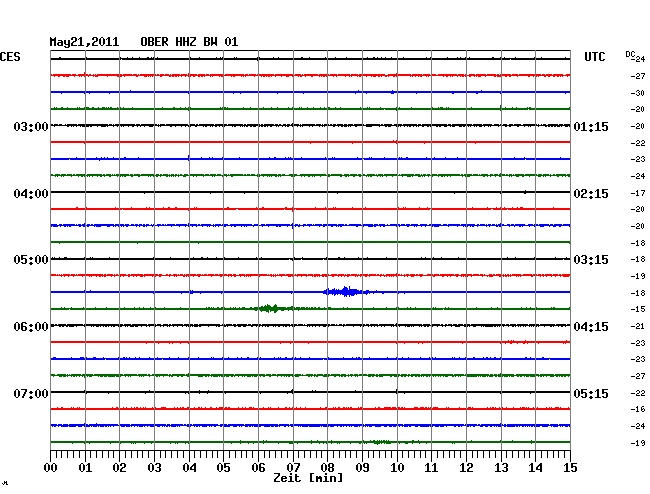Image resolution: width=650 pixels, height=494 pixels.
Task: Click the black trace beside 02:15 UTC
Action: coord(310,192)
